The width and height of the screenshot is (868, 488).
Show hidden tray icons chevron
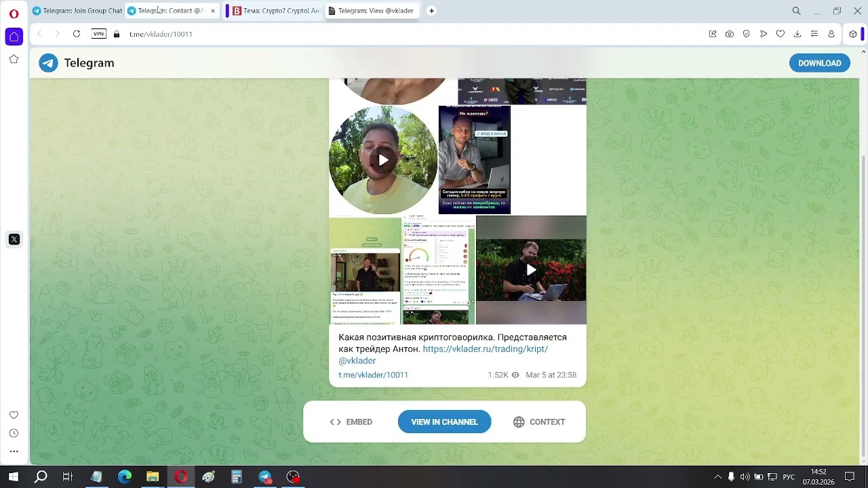click(x=717, y=476)
